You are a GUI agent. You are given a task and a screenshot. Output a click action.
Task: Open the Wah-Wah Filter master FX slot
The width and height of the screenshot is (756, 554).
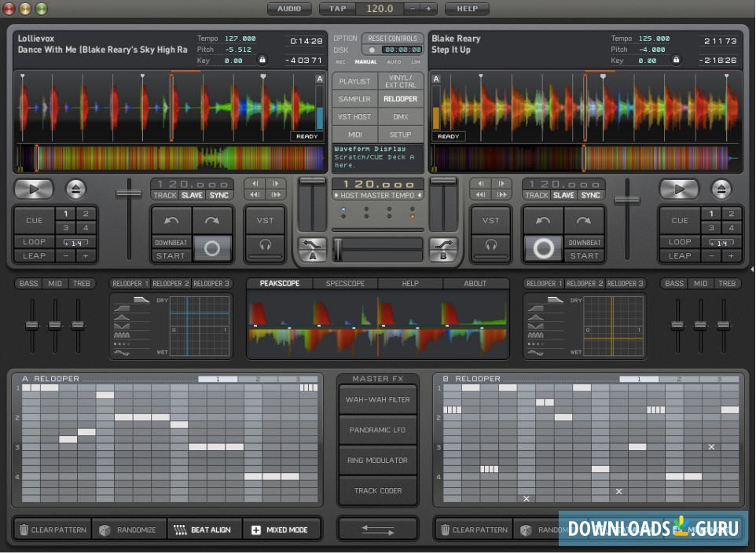(x=377, y=399)
